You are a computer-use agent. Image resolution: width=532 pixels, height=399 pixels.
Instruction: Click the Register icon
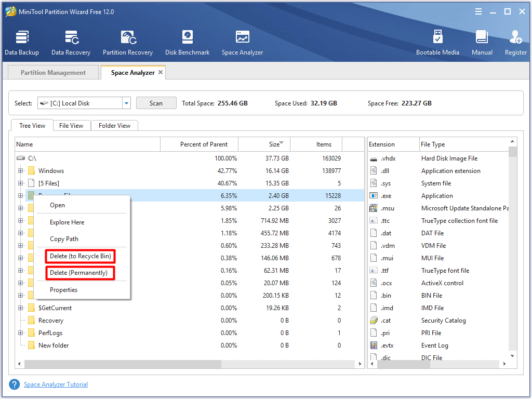pyautogui.click(x=516, y=37)
